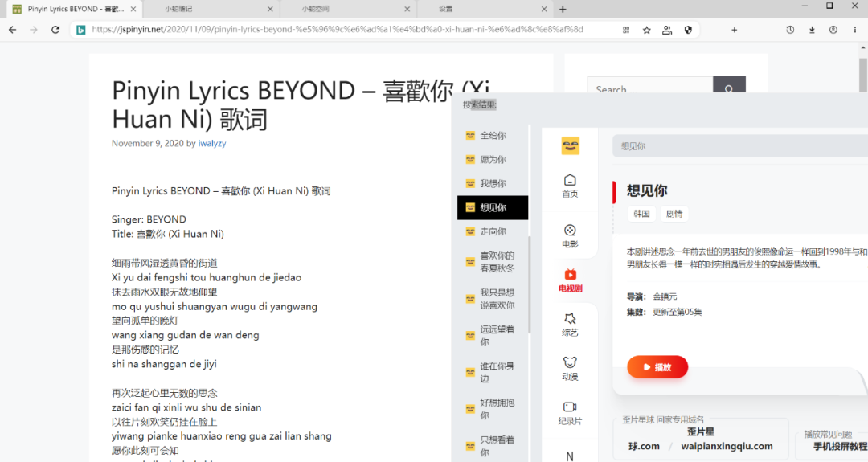The image size is (868, 462).
Task: Click the 韩国 tag
Action: pos(641,214)
